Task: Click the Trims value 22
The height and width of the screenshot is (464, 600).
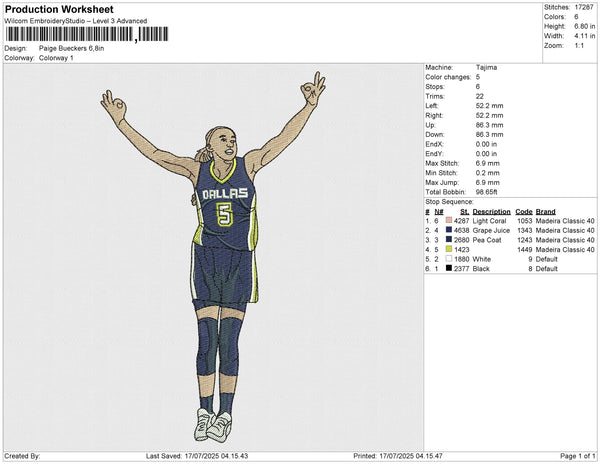Action: [x=480, y=96]
